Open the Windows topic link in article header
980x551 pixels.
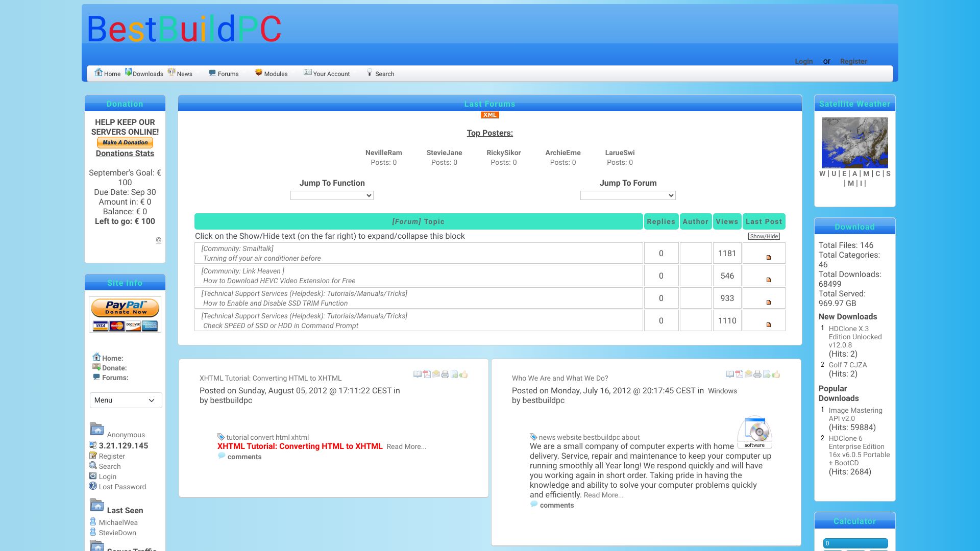[x=722, y=391]
